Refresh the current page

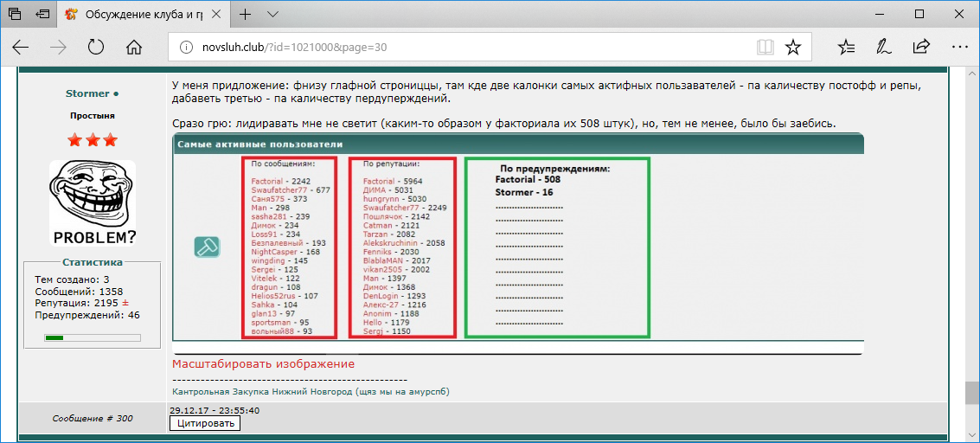(96, 47)
